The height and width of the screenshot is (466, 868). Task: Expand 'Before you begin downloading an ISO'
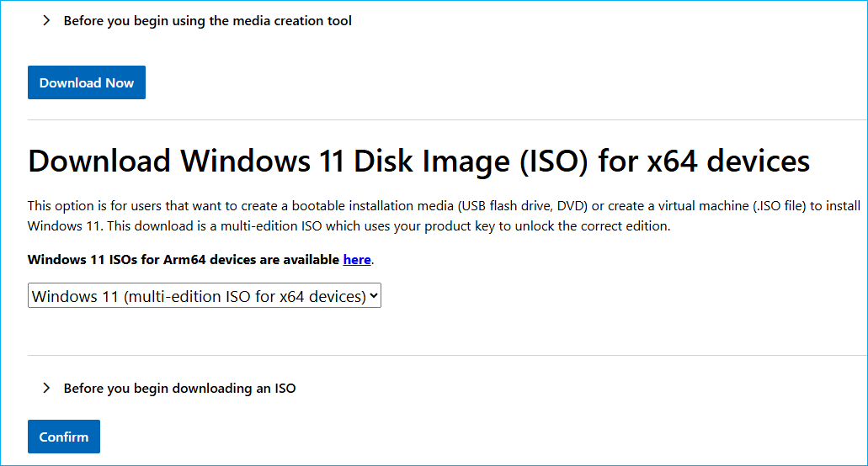point(169,389)
